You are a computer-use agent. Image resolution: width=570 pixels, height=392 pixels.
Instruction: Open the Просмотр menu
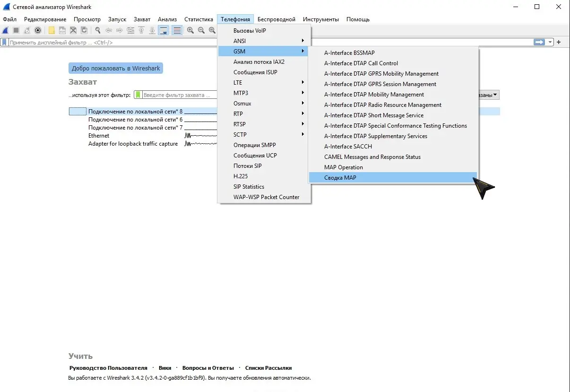[87, 19]
